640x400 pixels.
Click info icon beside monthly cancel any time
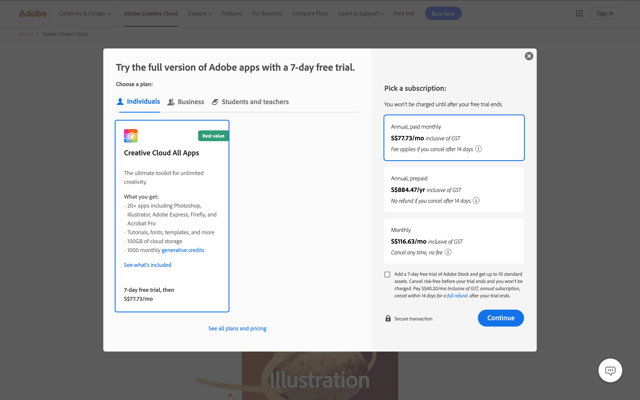448,252
